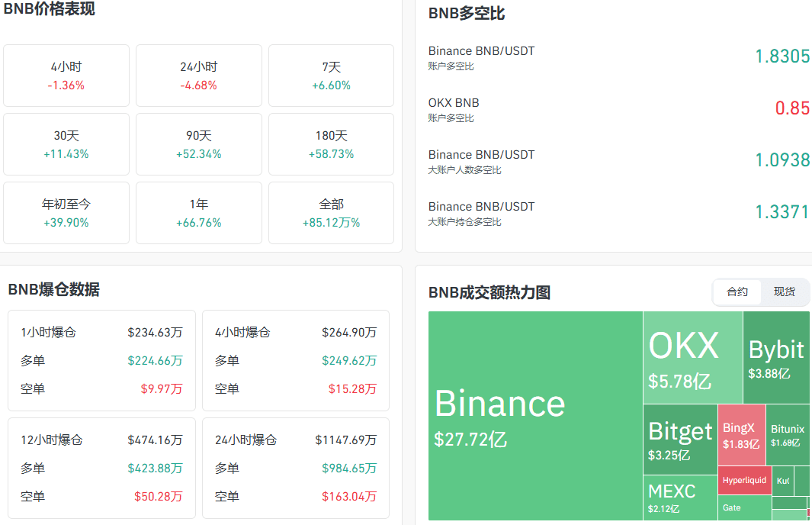Image resolution: width=812 pixels, height=525 pixels.
Task: Open the 年初至今 performance card
Action: [x=66, y=213]
